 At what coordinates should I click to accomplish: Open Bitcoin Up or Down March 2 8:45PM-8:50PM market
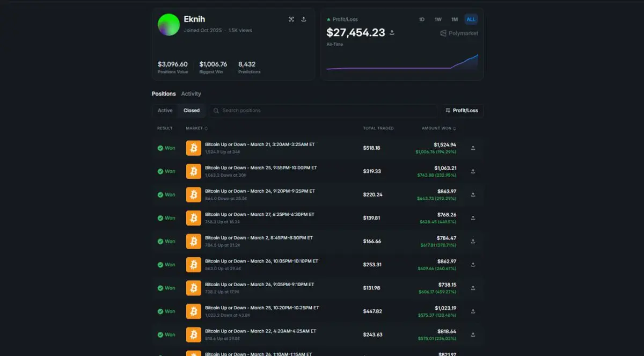point(259,237)
